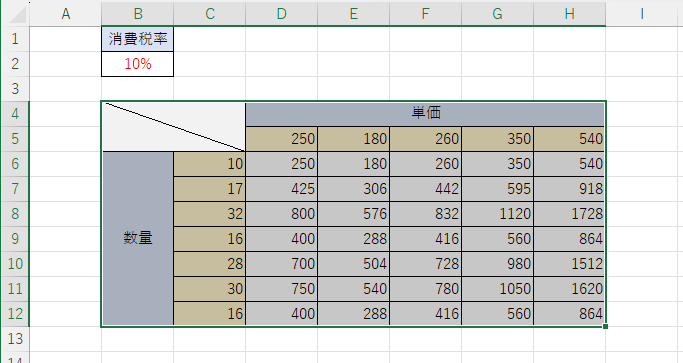Image resolution: width=683 pixels, height=363 pixels.
Task: Select row 9 header
Action: [x=15, y=239]
